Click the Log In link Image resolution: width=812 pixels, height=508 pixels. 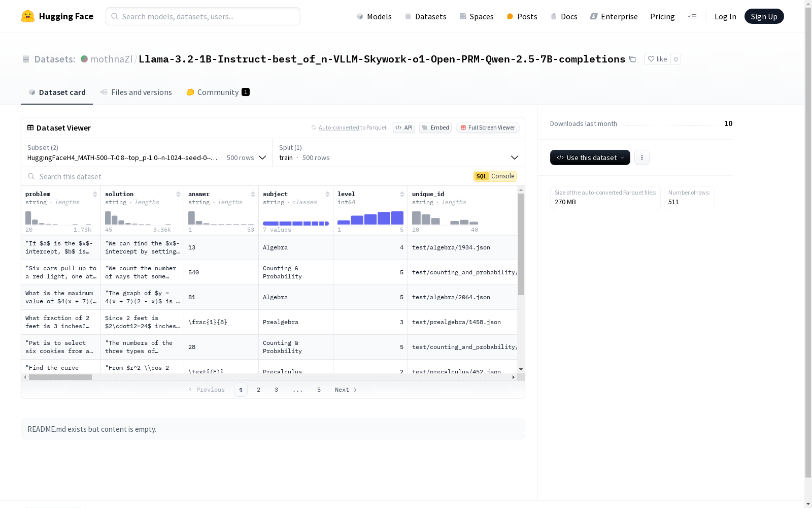click(725, 16)
